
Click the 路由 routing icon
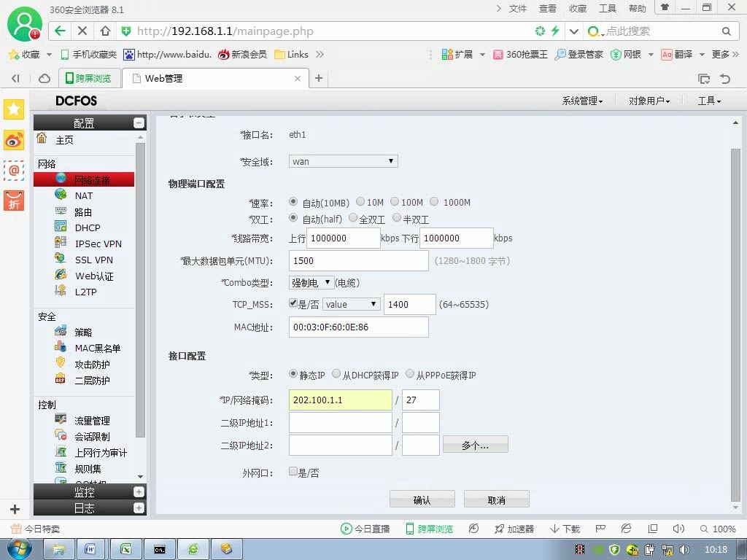pos(61,211)
